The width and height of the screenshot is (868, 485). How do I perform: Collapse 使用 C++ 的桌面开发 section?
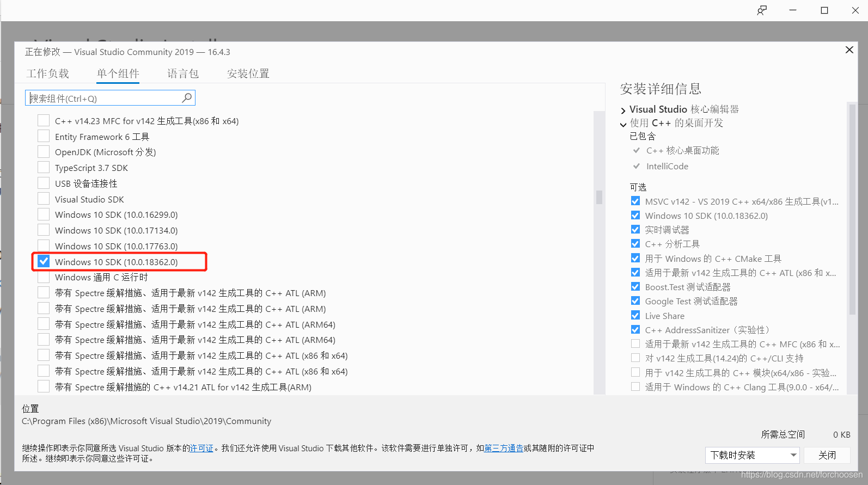tap(623, 124)
